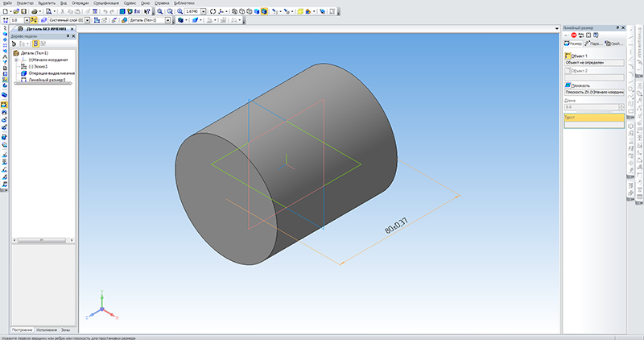This screenshot has height=340, width=644.
Task: Click the Текст input field
Action: pyautogui.click(x=594, y=125)
